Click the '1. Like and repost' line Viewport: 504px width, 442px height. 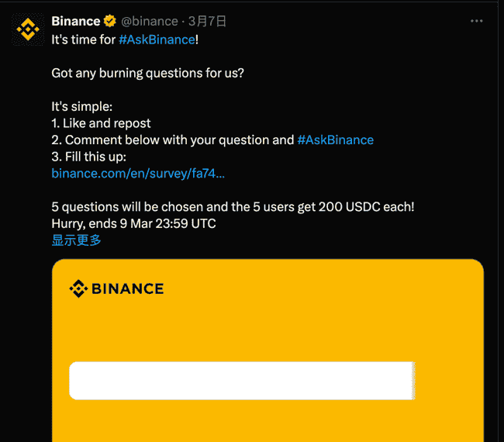coord(101,123)
